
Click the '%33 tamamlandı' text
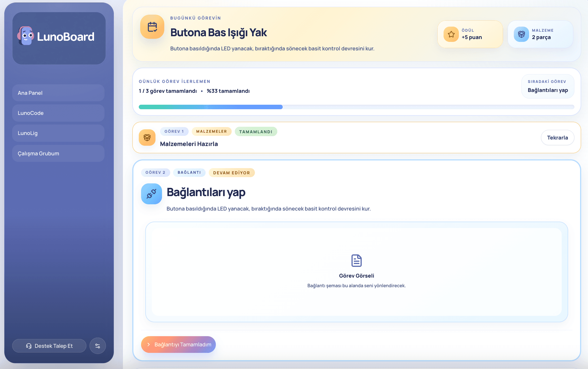coord(228,91)
